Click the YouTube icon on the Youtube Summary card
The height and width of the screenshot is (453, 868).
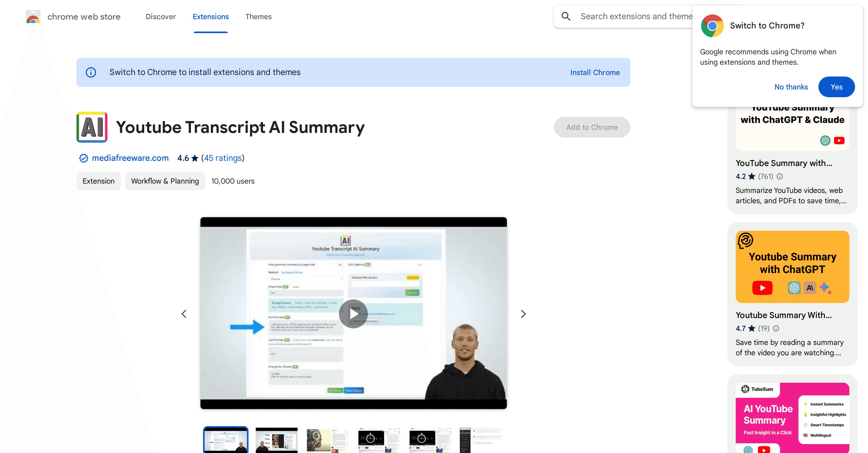coord(763,288)
